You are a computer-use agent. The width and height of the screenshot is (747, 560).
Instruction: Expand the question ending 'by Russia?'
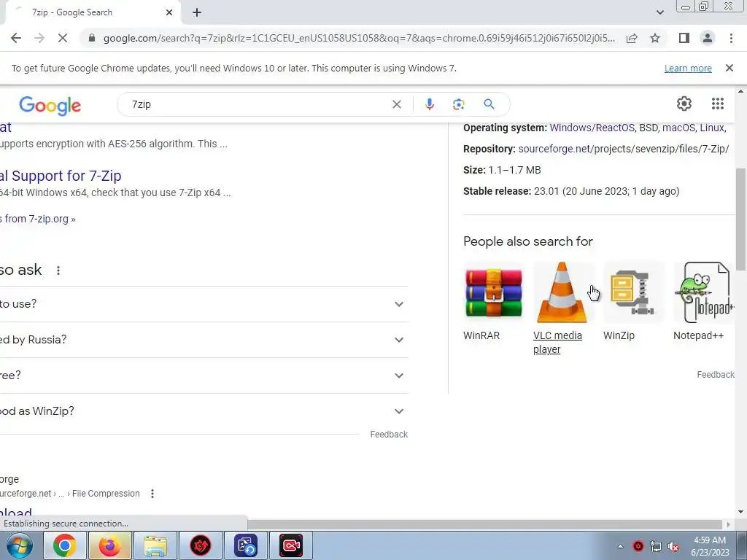[x=204, y=340]
